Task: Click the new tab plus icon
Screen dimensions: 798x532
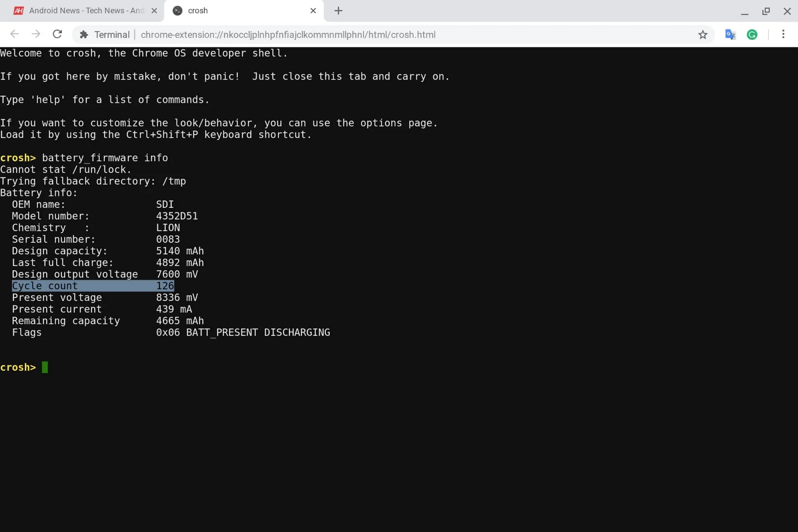Action: (x=338, y=10)
